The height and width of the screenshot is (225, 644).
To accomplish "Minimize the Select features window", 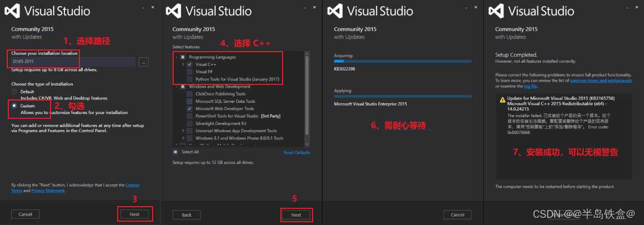I will (305, 7).
